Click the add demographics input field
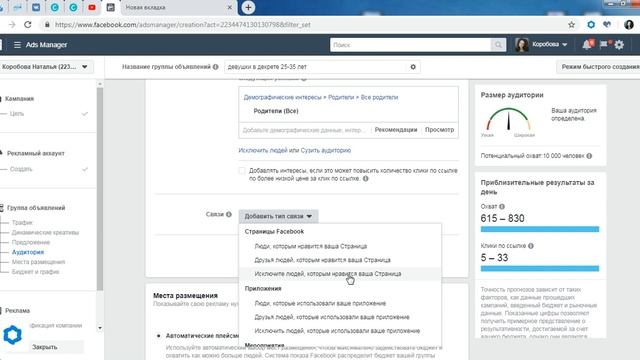 coord(304,130)
